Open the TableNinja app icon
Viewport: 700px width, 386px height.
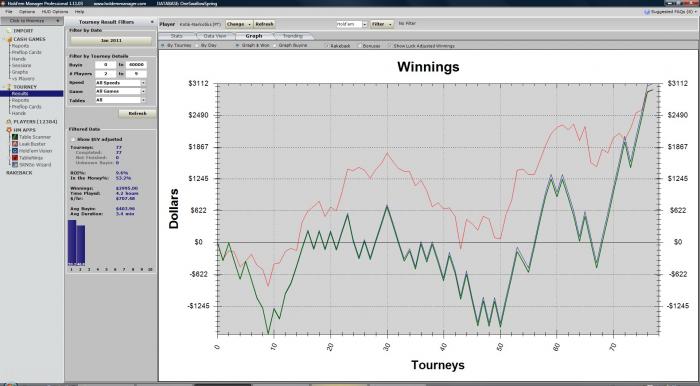[x=15, y=158]
